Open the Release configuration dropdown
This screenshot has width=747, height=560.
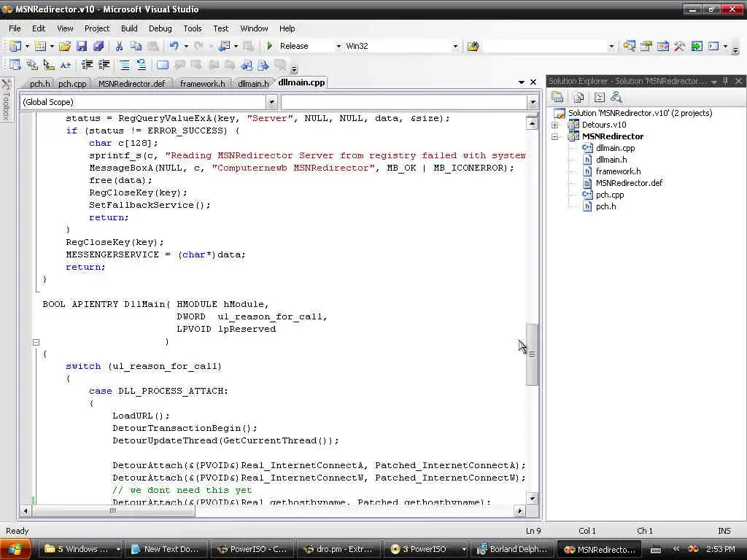(338, 47)
